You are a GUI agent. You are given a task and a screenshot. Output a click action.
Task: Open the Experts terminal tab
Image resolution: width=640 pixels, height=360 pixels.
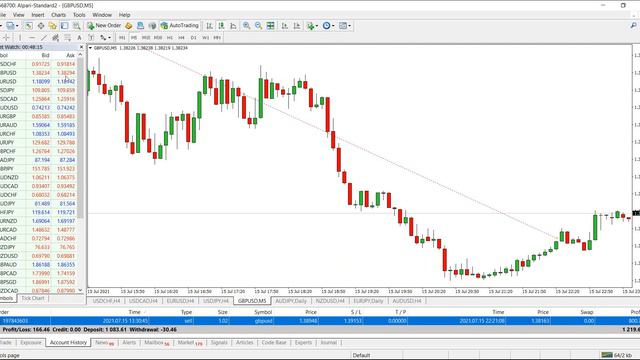(303, 343)
